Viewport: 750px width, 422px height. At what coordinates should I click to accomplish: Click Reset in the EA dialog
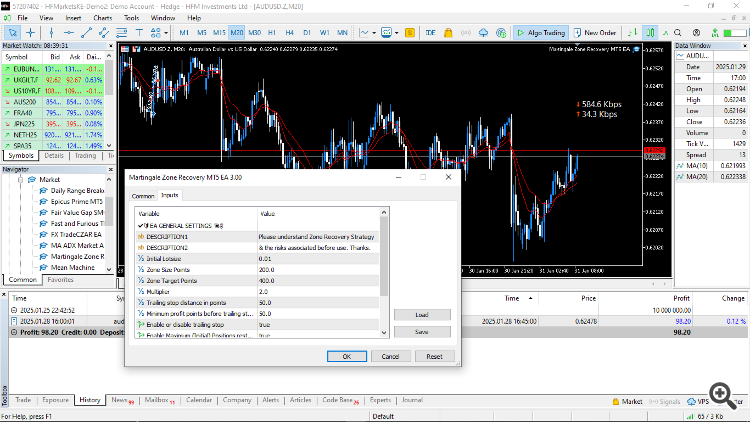pyautogui.click(x=434, y=356)
